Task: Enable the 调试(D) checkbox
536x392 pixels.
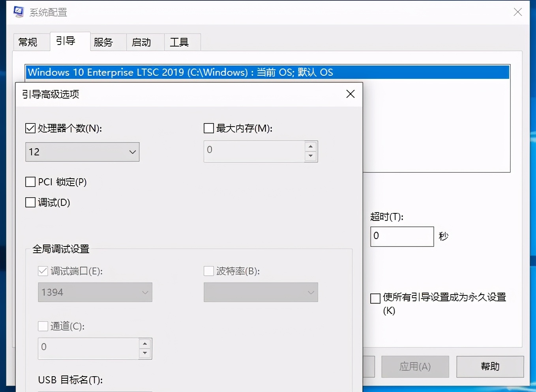Action: [30, 202]
